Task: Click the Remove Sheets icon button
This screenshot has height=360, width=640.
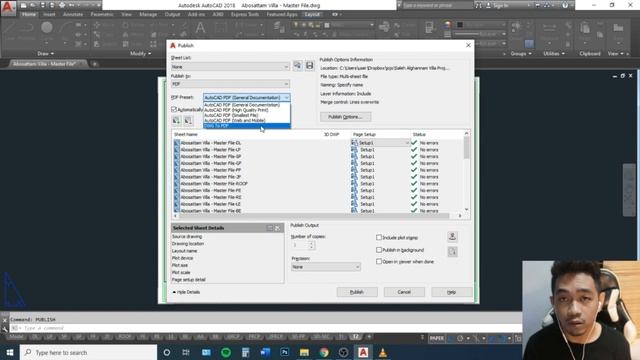Action: pos(188,121)
